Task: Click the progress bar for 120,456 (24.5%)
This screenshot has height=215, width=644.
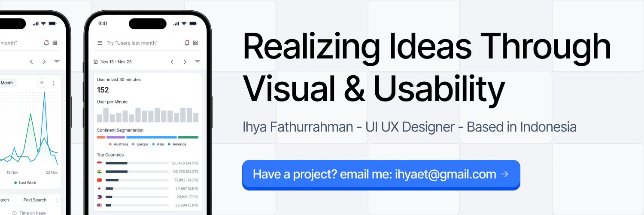Action: [137, 163]
